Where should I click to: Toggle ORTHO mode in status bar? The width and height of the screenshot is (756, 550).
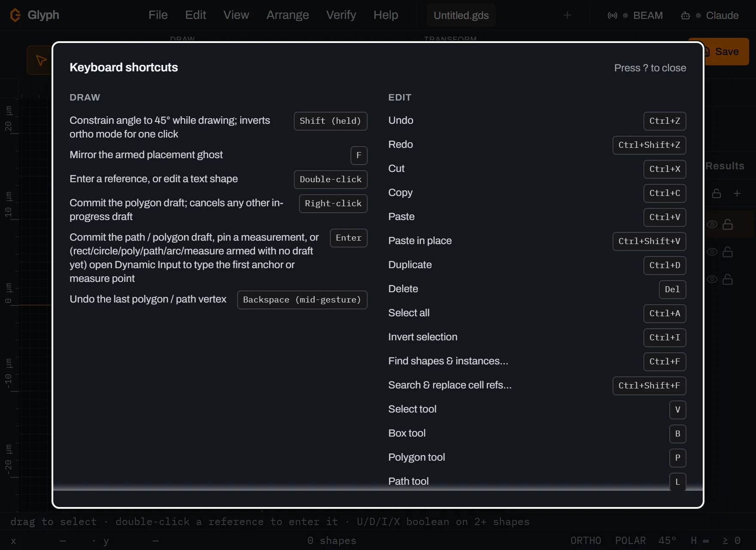point(585,541)
